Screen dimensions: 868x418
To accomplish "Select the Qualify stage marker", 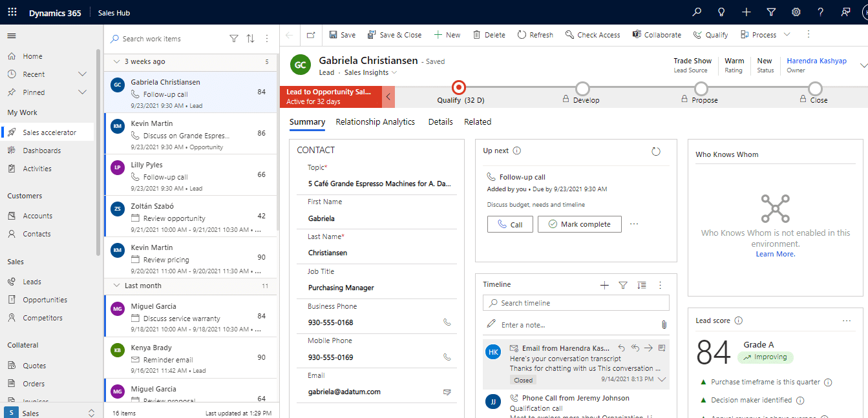I will point(459,88).
